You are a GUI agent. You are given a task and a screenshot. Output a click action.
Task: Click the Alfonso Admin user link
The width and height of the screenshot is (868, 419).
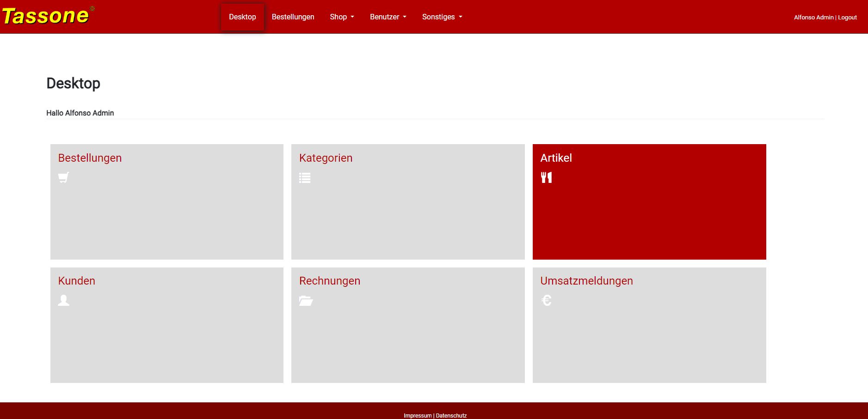[x=813, y=18]
